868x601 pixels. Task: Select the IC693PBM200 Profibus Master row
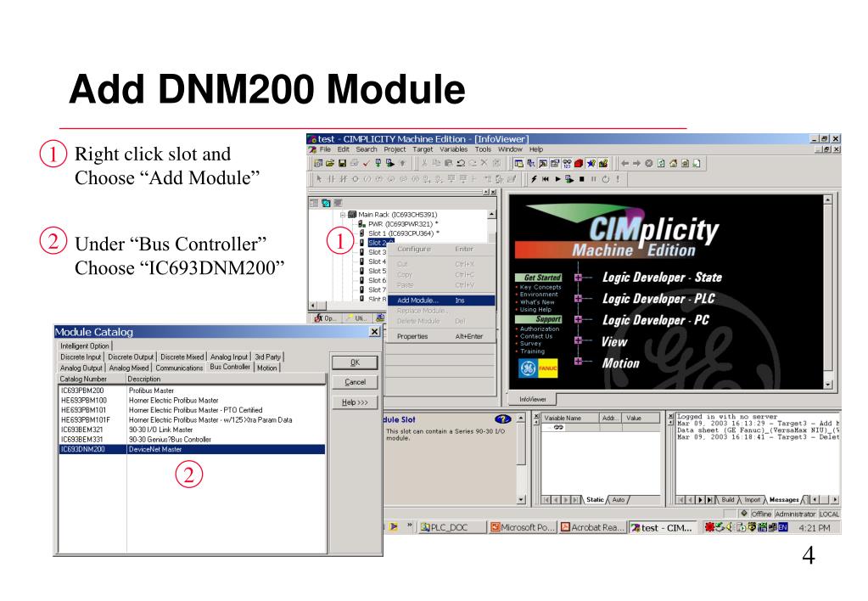192,390
